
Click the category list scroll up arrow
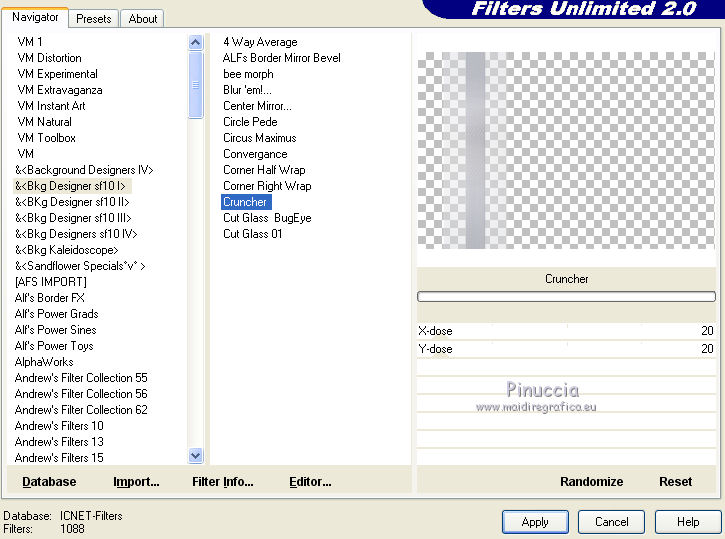click(196, 43)
